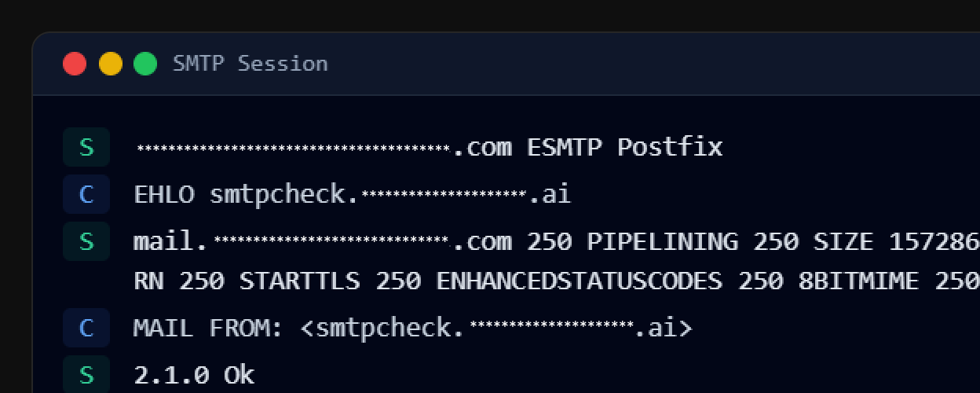The width and height of the screenshot is (980, 393).
Task: Click the S badge beside ESMTP Postfix
Action: tap(86, 147)
